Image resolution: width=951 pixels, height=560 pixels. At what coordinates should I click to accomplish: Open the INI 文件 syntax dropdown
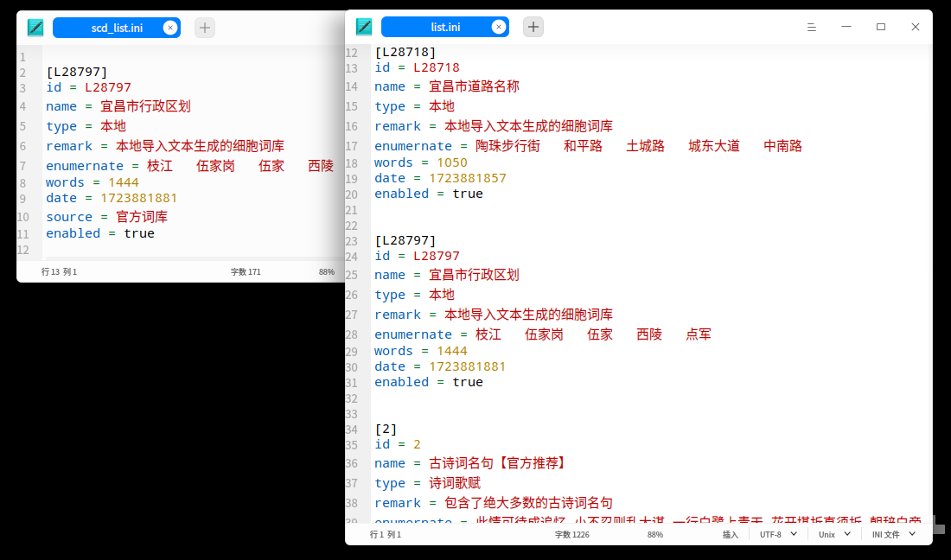[x=893, y=535]
